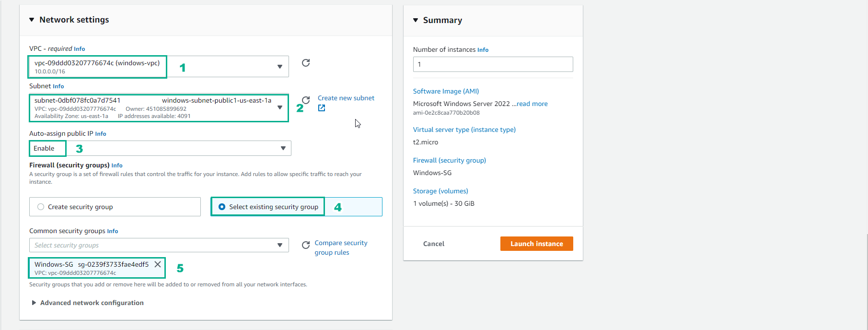The image size is (868, 330).
Task: Remove Windows-SG using its X icon
Action: [x=158, y=264]
